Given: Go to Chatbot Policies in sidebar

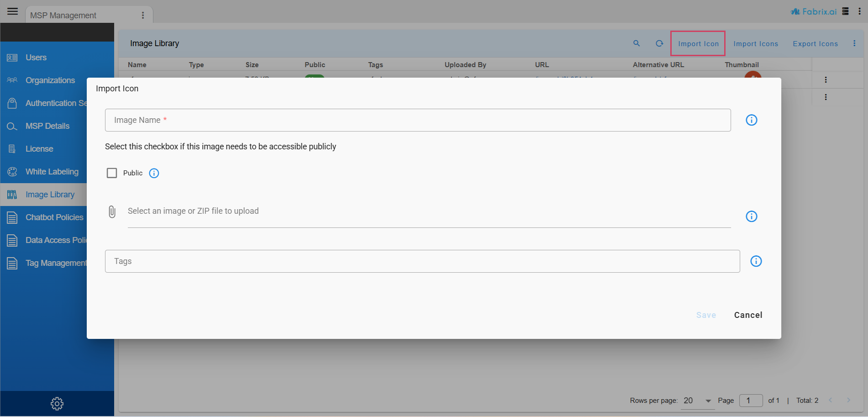Looking at the screenshot, I should [54, 217].
